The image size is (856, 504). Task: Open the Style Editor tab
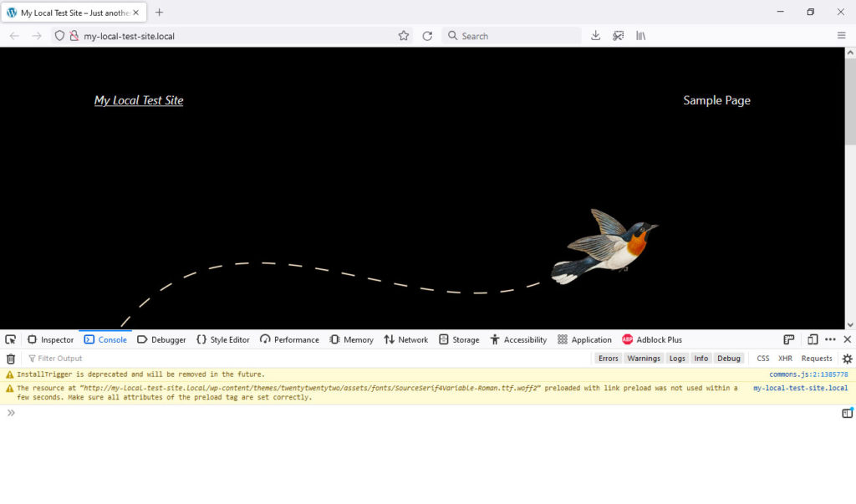[x=222, y=339]
